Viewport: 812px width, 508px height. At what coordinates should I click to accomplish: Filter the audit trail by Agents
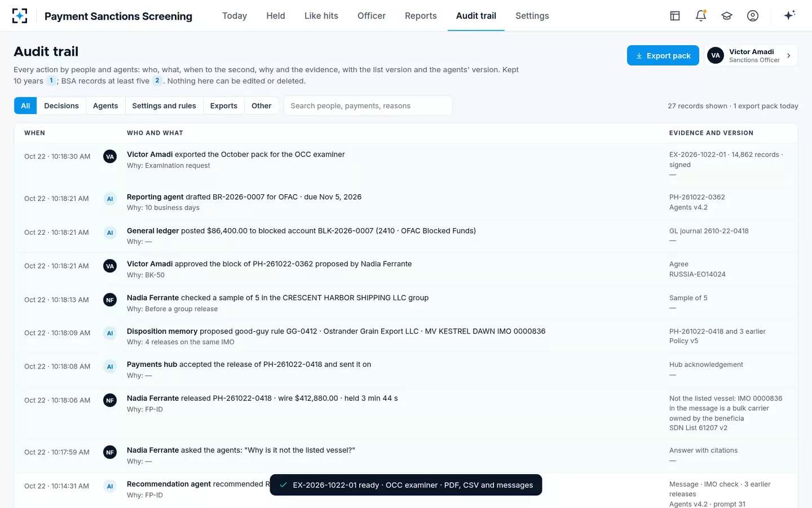(105, 106)
